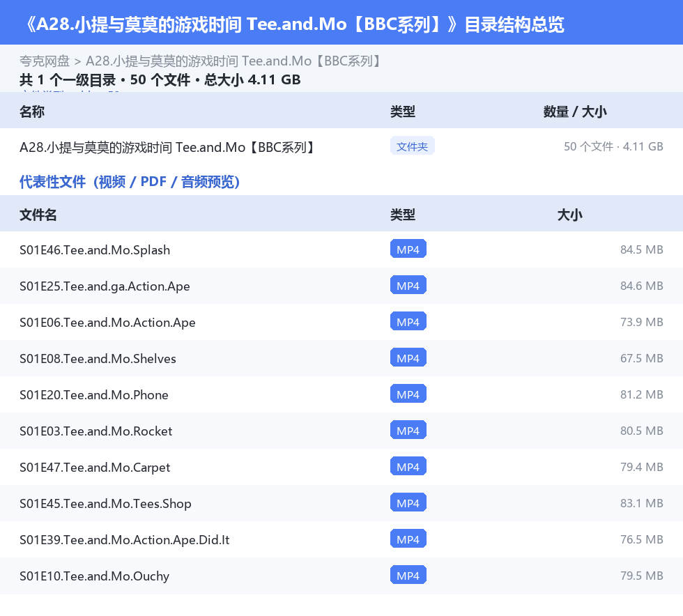Click the 文件夹 type badge

(x=412, y=146)
